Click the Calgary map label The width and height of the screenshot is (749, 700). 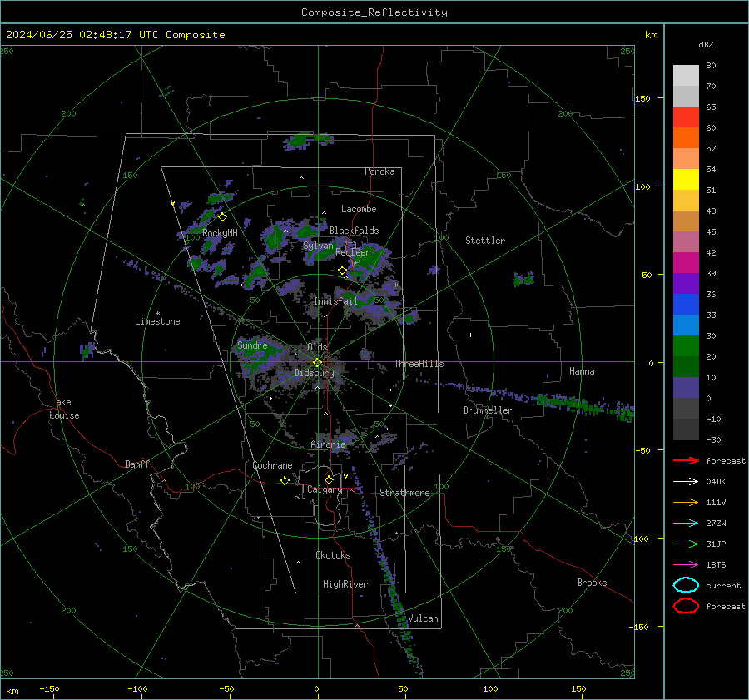click(325, 489)
